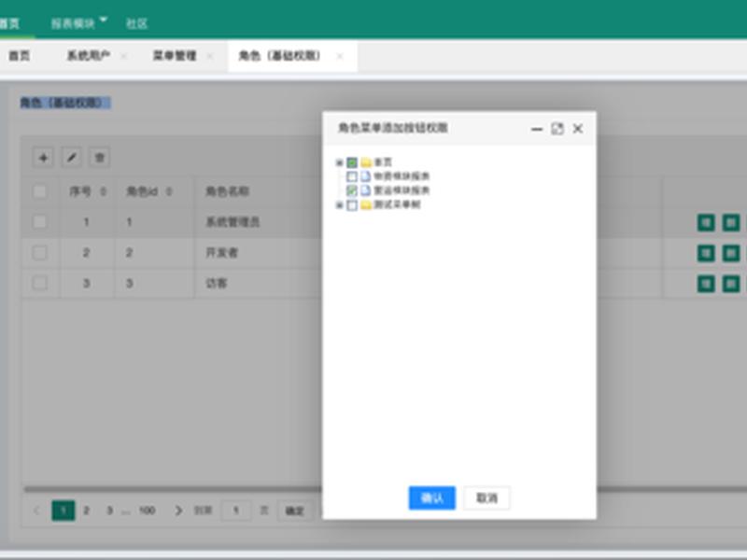Click the highlighted 角色(基础权限) page heading
747x560 pixels.
click(65, 103)
